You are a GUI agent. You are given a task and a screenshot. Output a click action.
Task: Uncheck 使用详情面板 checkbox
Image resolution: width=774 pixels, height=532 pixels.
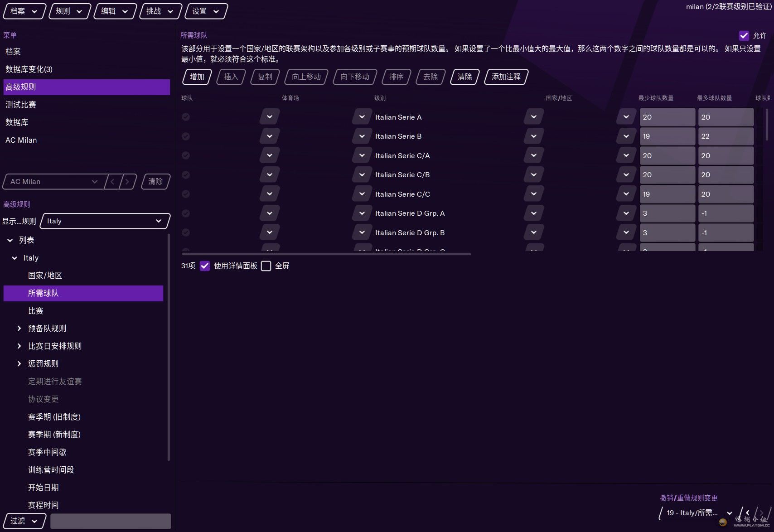point(205,266)
